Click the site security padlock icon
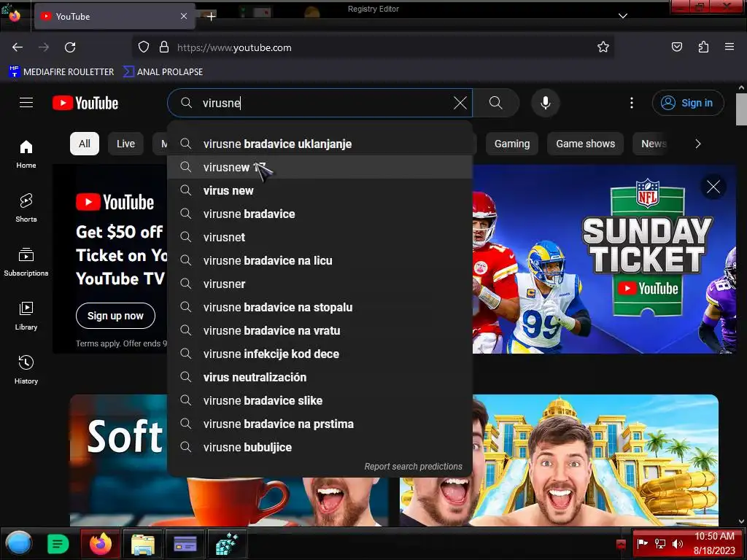 click(x=164, y=47)
